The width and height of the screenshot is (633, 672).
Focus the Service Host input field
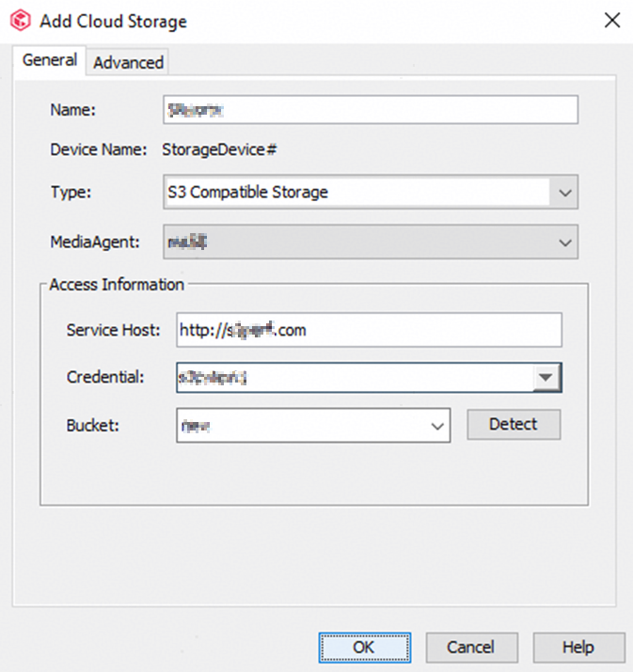point(368,330)
